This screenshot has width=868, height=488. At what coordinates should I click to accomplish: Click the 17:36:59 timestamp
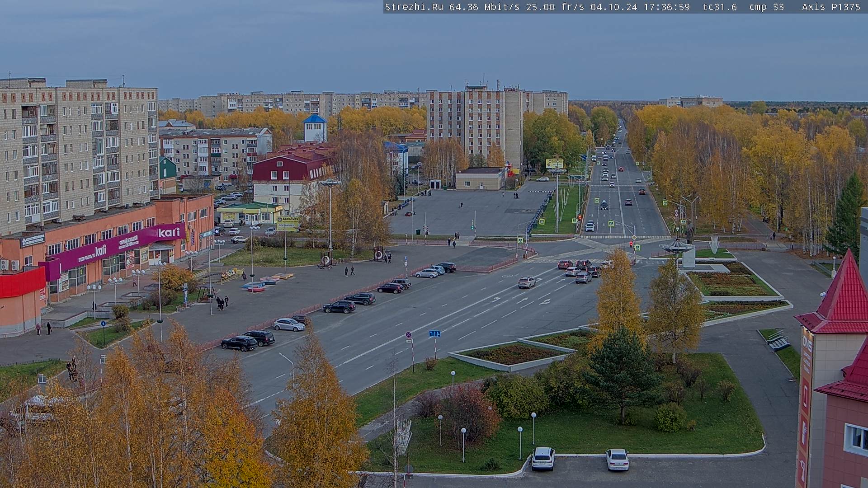click(666, 7)
